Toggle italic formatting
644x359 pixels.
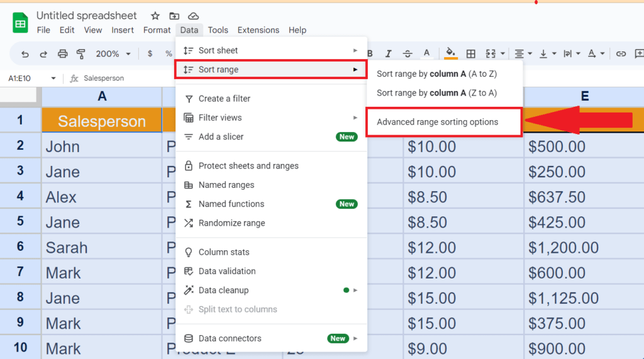[x=388, y=53]
